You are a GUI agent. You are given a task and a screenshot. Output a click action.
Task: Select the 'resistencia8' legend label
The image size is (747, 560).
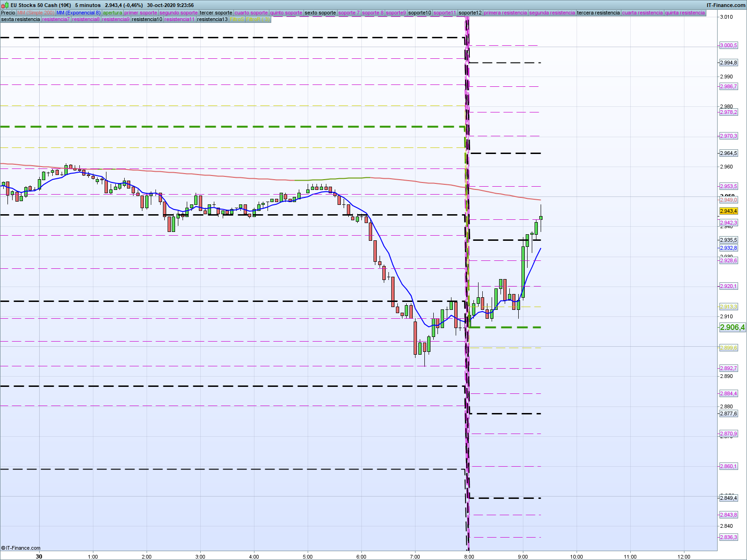86,19
